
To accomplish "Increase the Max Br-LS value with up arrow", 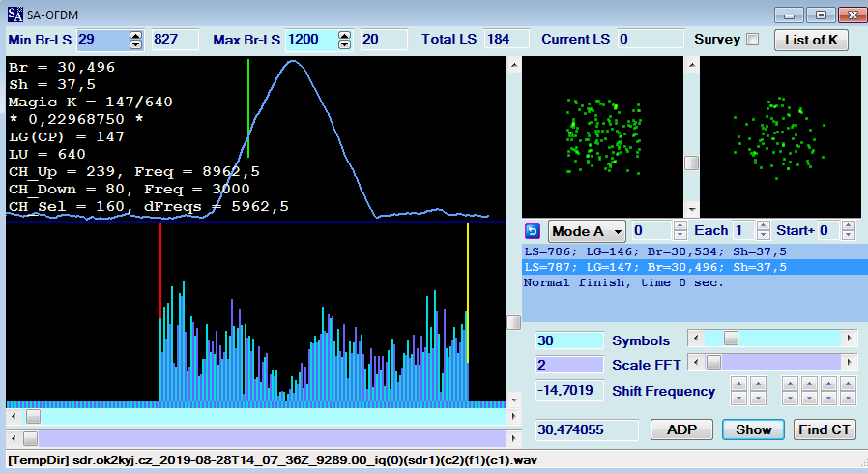I will click(x=344, y=36).
